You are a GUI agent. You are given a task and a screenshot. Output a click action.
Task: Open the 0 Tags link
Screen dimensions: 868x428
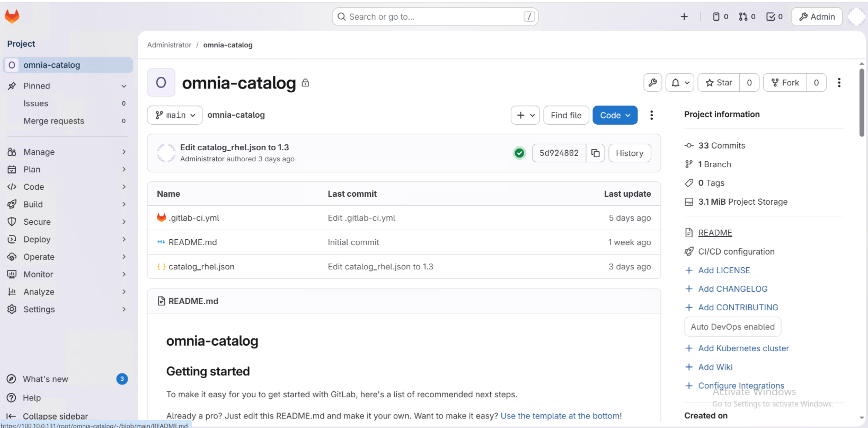711,183
